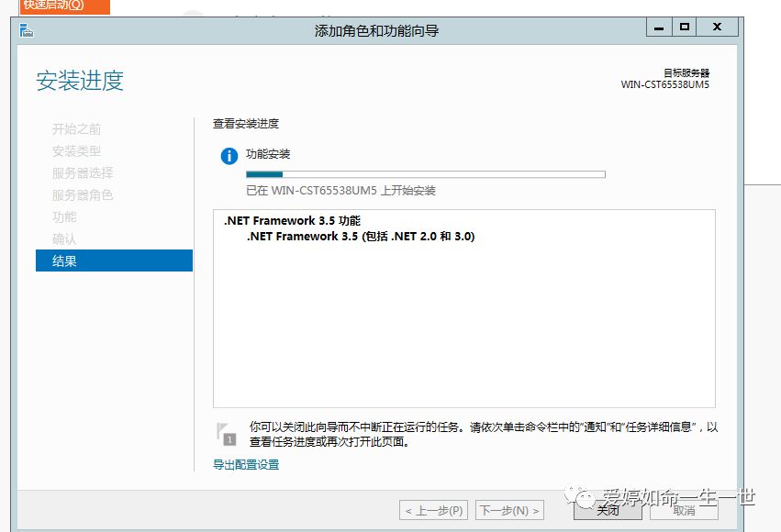Select the 确认 step
Screen dimensions: 781x532
[64, 238]
